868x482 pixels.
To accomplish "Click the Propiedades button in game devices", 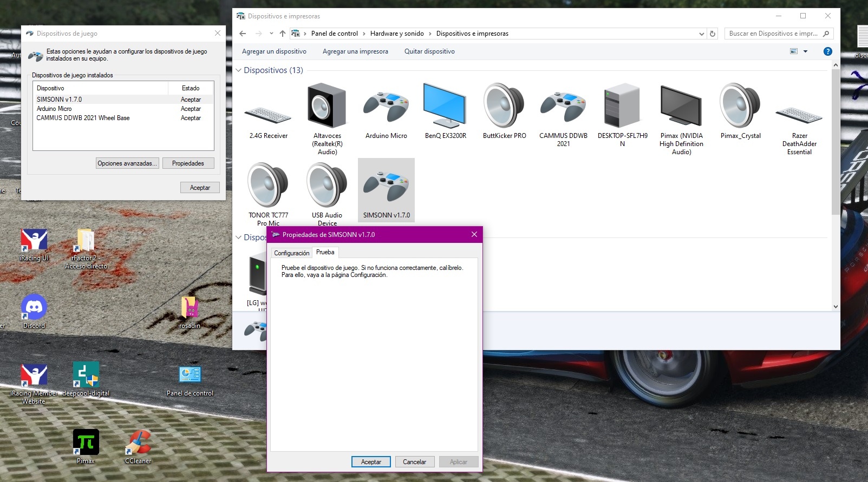I will coord(188,163).
